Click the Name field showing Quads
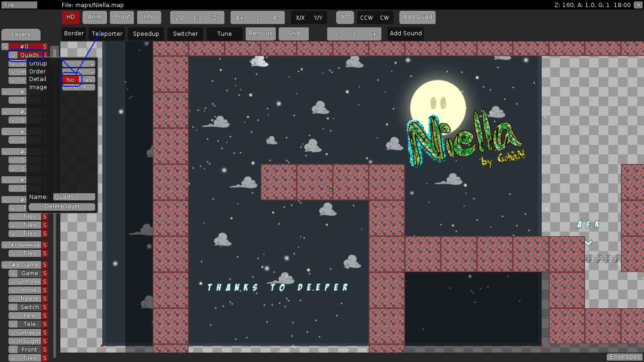The image size is (644, 362). click(73, 197)
